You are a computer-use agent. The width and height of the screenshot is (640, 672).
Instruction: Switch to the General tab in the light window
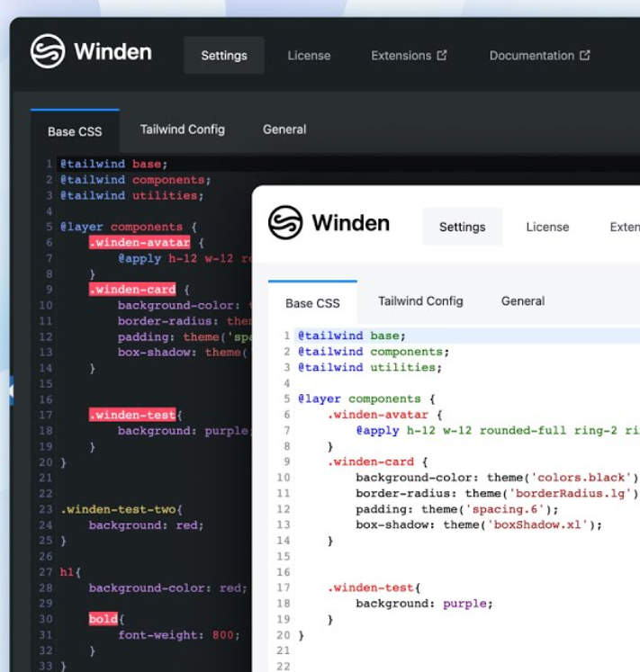[523, 300]
